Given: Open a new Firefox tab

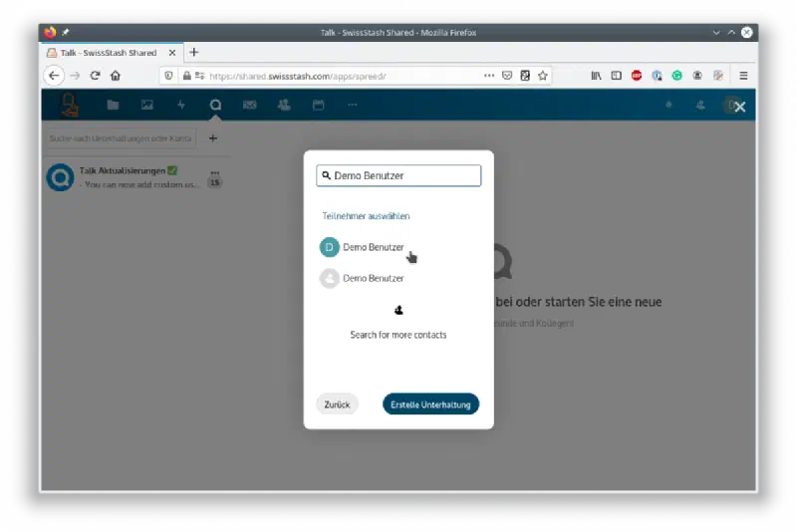Looking at the screenshot, I should pyautogui.click(x=193, y=53).
